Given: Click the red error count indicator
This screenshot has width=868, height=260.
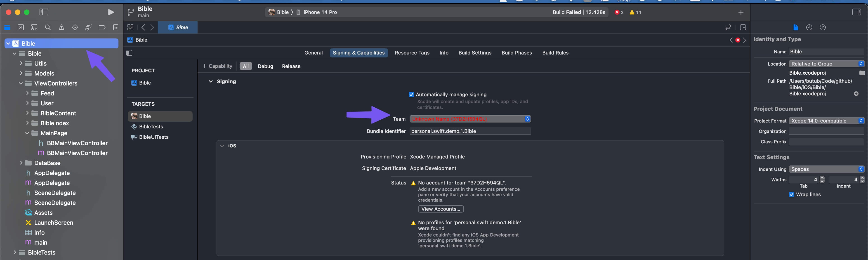Looking at the screenshot, I should point(619,12).
